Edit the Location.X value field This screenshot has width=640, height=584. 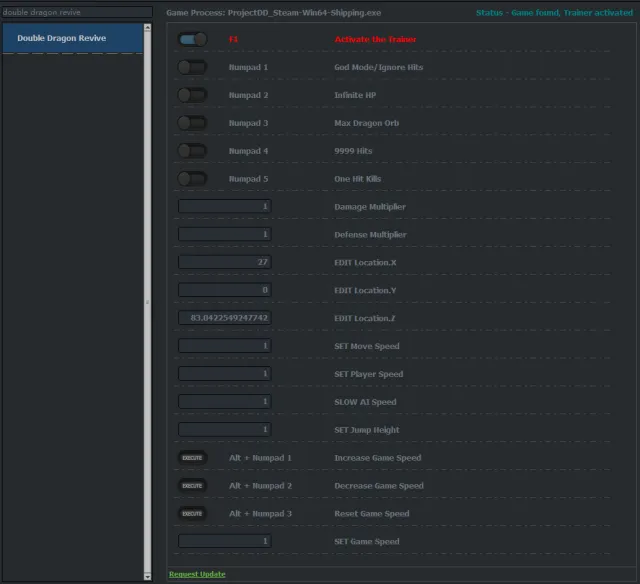225,262
